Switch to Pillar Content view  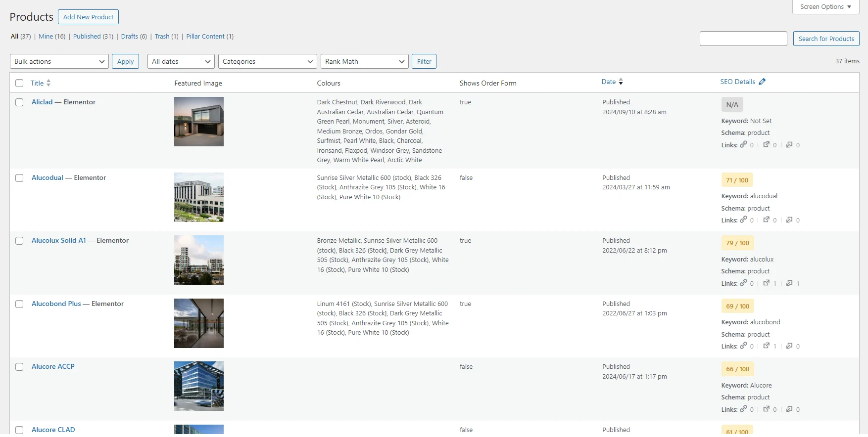205,37
